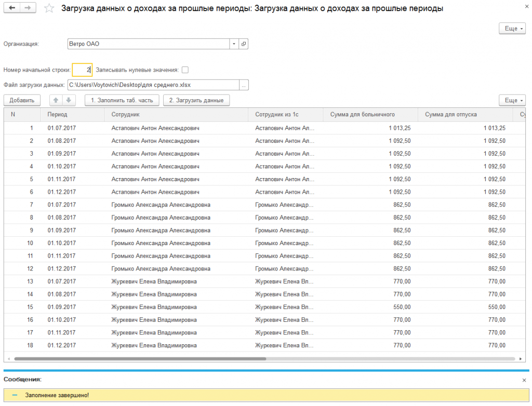The height and width of the screenshot is (406, 532).
Task: Select row 8 period '01.08.2017'
Action: click(x=62, y=218)
